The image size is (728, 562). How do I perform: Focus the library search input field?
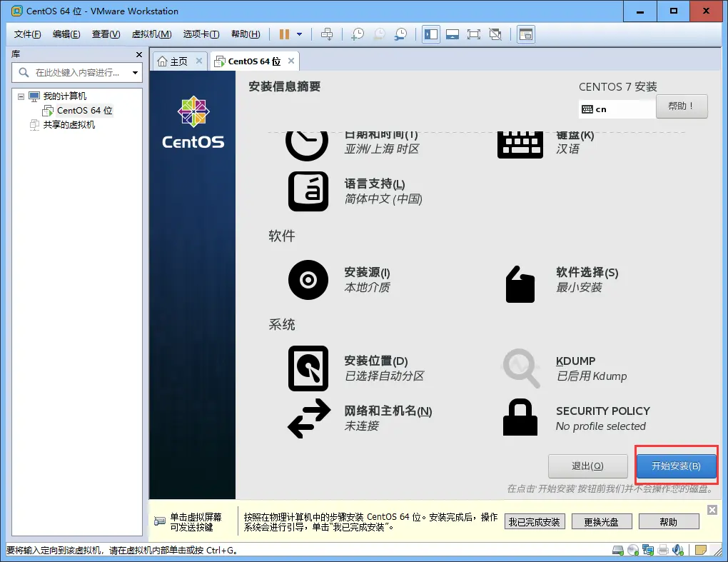(x=77, y=72)
